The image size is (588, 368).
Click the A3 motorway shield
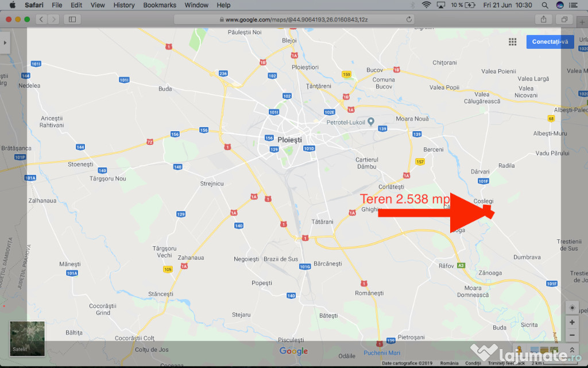461,265
